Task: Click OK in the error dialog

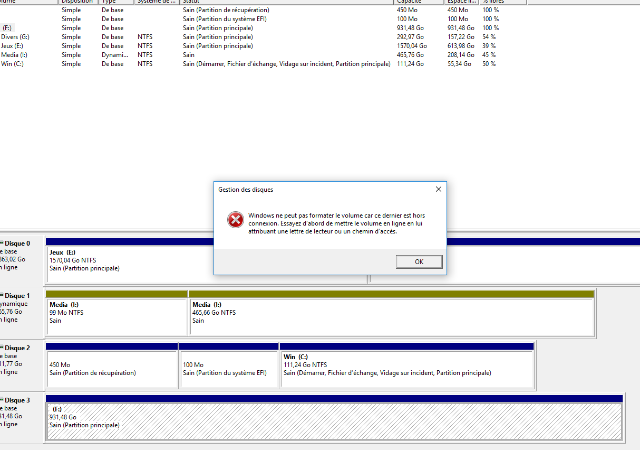Action: (x=419, y=261)
